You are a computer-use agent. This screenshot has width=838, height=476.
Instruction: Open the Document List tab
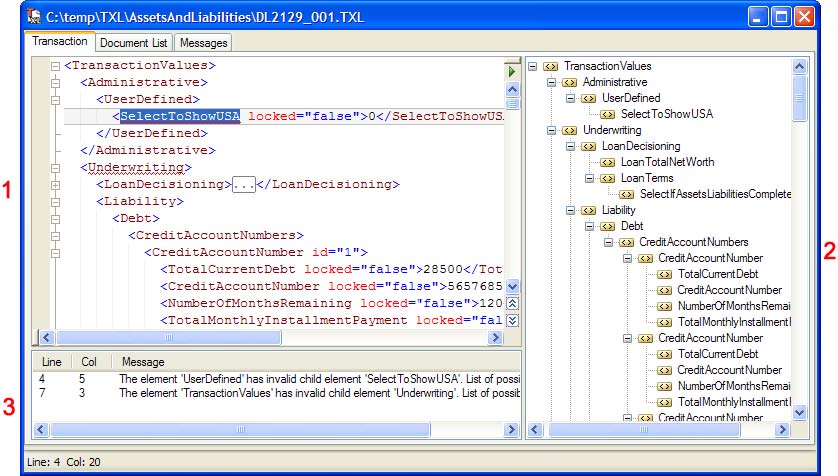pos(134,43)
